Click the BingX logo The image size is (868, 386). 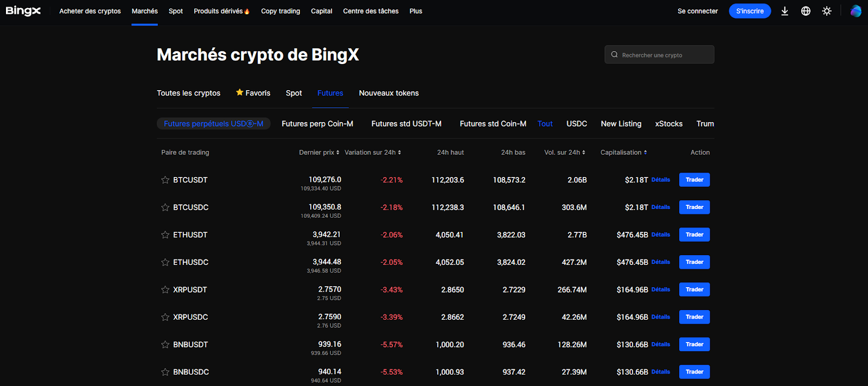click(x=23, y=11)
